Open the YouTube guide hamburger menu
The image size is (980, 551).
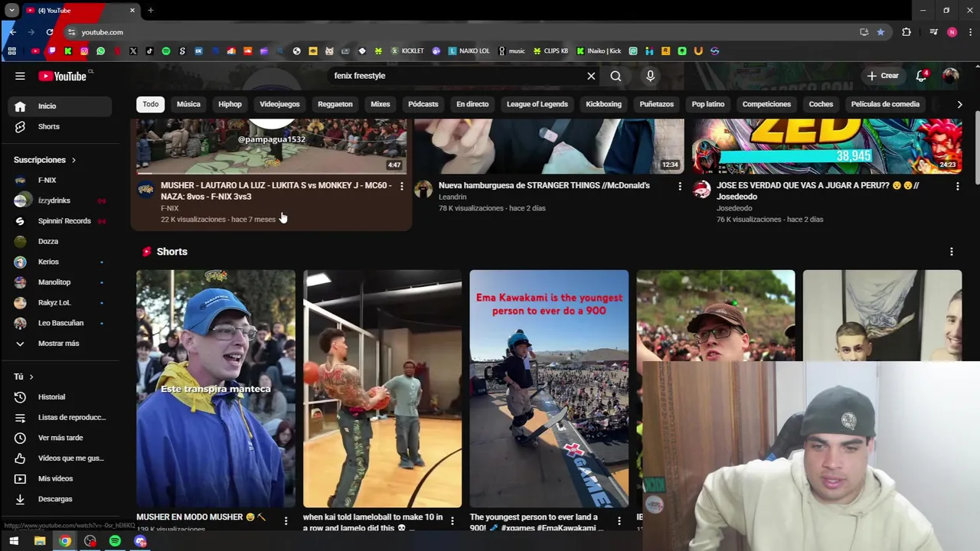(20, 76)
